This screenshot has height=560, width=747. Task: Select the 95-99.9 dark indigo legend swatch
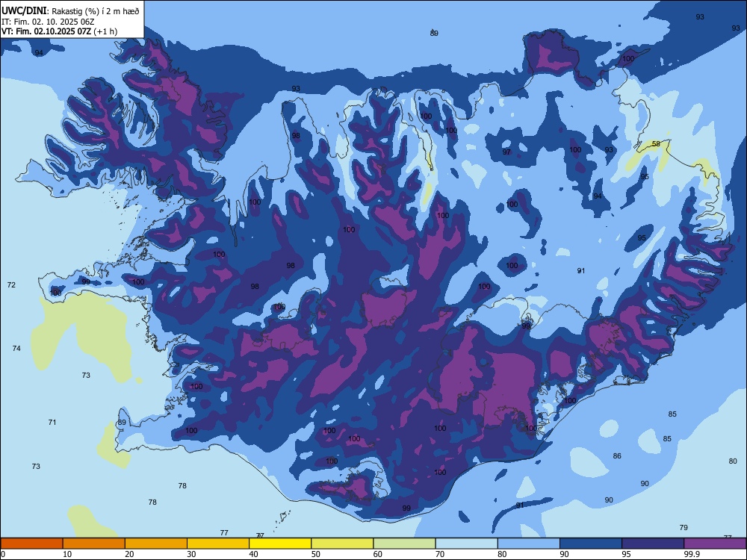point(653,544)
